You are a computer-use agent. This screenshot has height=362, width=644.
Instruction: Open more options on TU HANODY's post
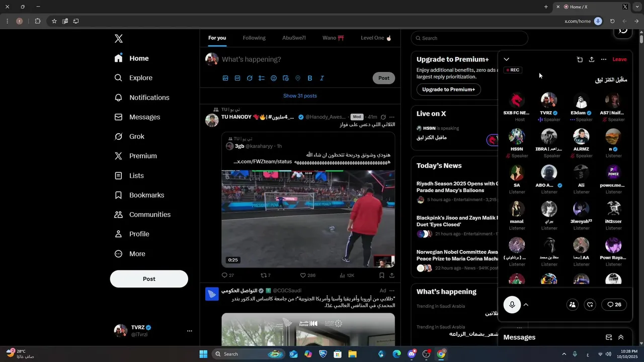(392, 117)
